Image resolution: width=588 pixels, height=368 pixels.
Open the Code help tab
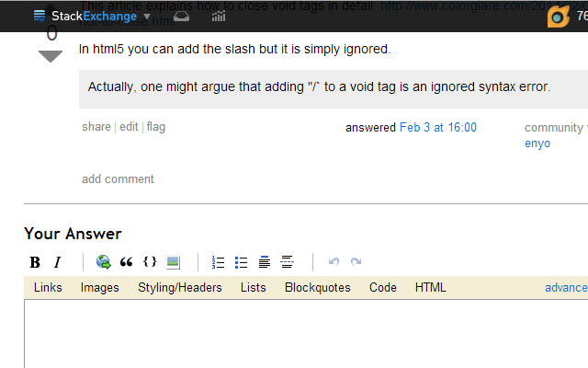click(383, 287)
